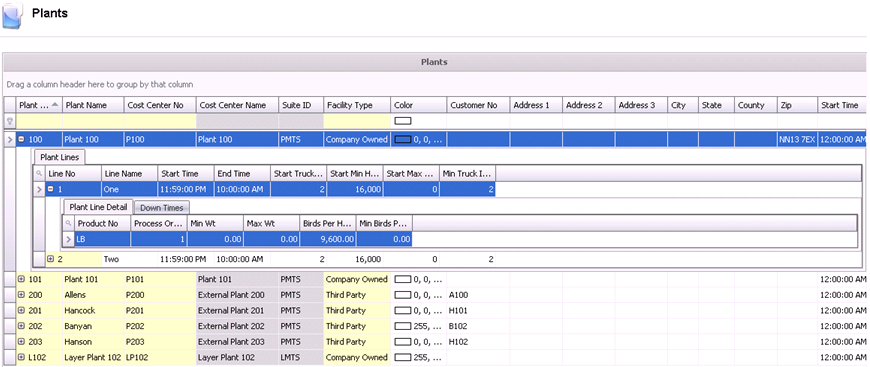Click the Plant Lines search icon
Image resolution: width=870 pixels, height=367 pixels.
pos(39,174)
